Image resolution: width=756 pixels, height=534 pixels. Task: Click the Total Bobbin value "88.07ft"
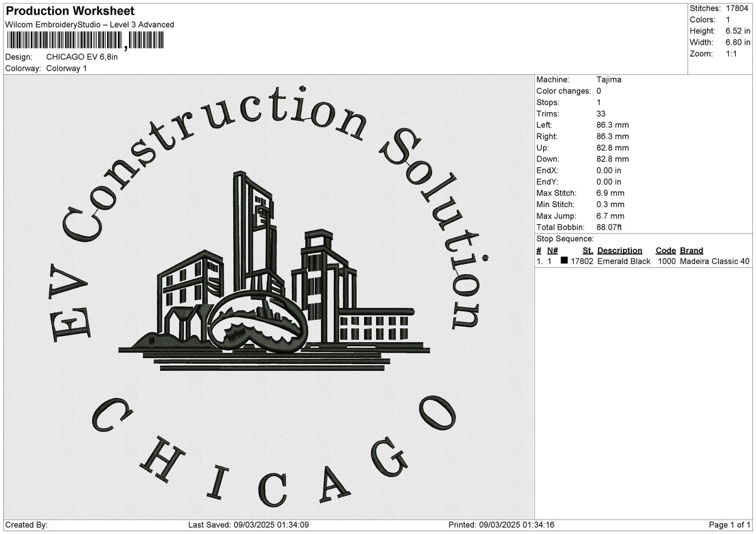[610, 227]
